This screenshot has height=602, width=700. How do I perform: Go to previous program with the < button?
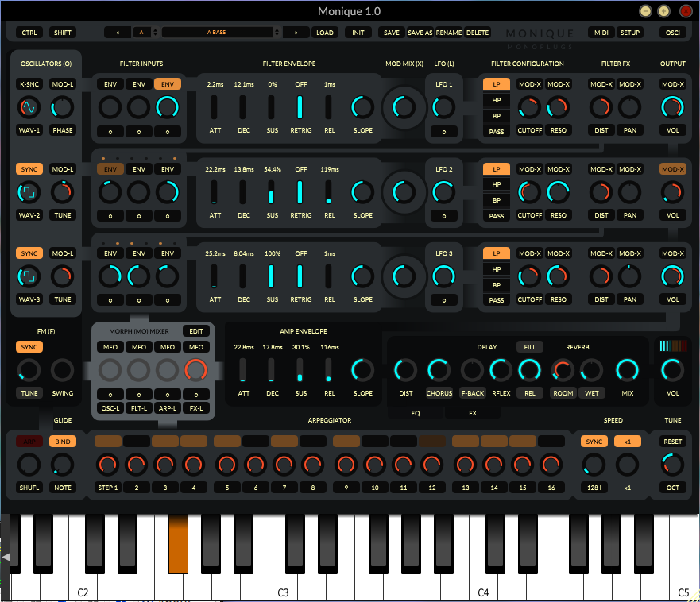coord(118,33)
